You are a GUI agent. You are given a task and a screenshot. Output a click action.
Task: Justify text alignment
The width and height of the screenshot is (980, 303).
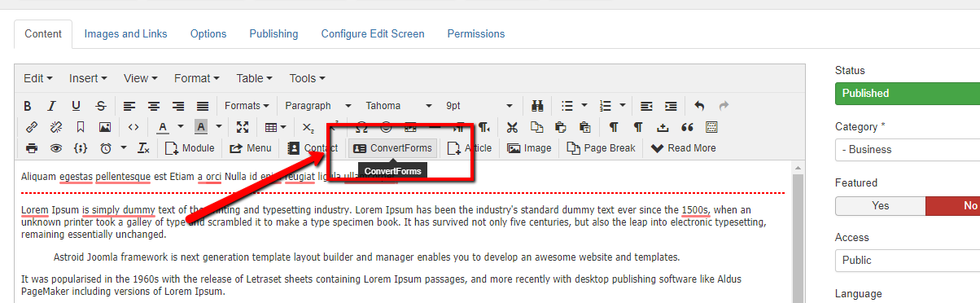pyautogui.click(x=203, y=106)
